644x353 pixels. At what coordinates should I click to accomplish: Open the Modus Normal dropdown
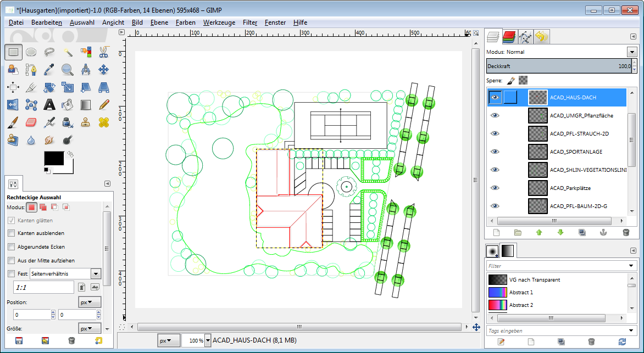[631, 52]
